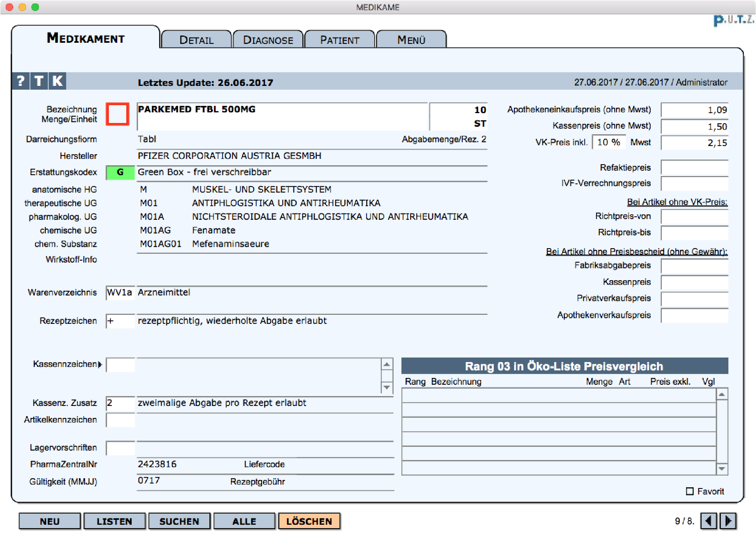This screenshot has width=756, height=541.
Task: Click the LÖSCHEN button
Action: (x=309, y=521)
